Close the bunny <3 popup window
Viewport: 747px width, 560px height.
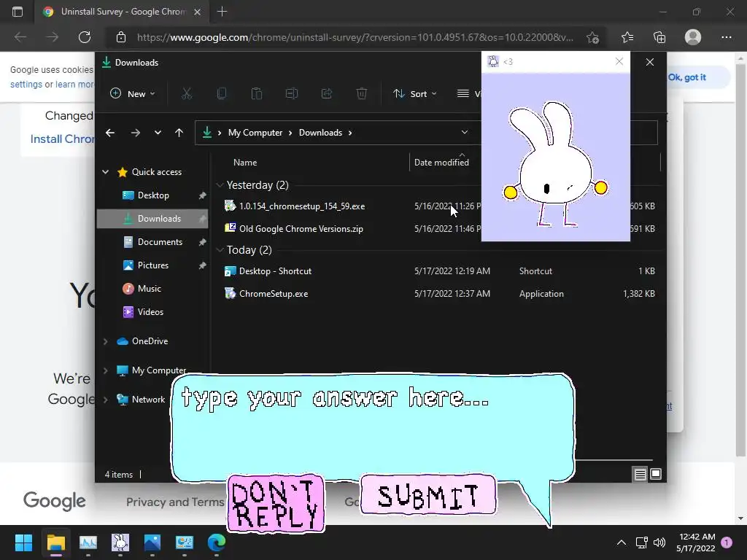(619, 61)
